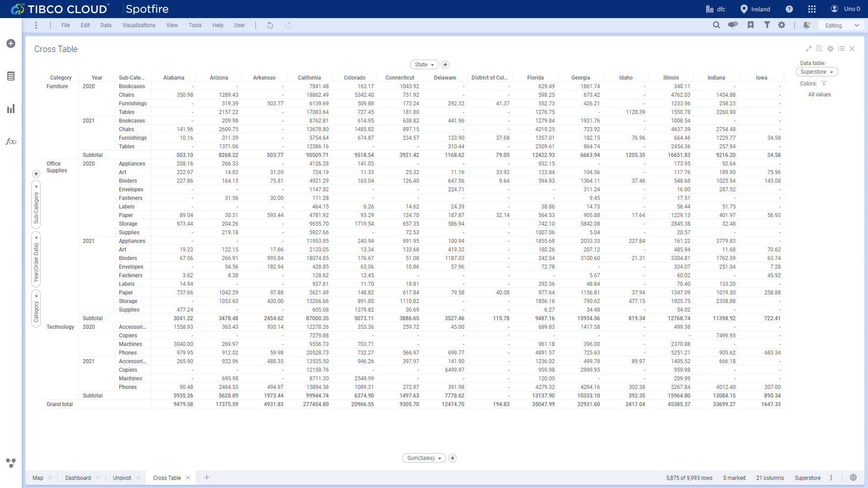The width and height of the screenshot is (868, 488).
Task: Open the collaboration comments panel
Action: (733, 25)
